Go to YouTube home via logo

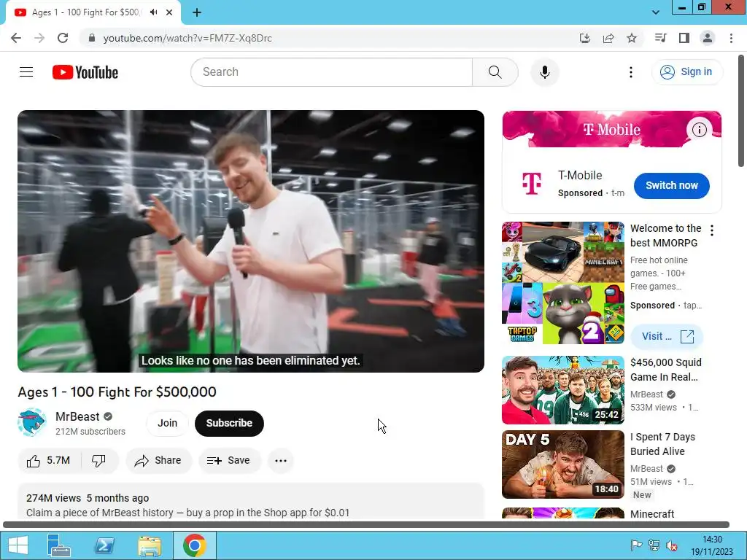pos(85,72)
